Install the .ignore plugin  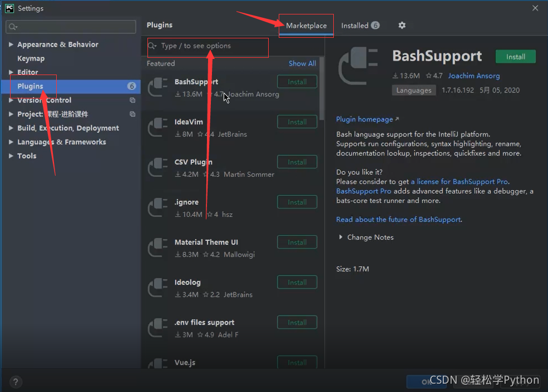pyautogui.click(x=297, y=202)
